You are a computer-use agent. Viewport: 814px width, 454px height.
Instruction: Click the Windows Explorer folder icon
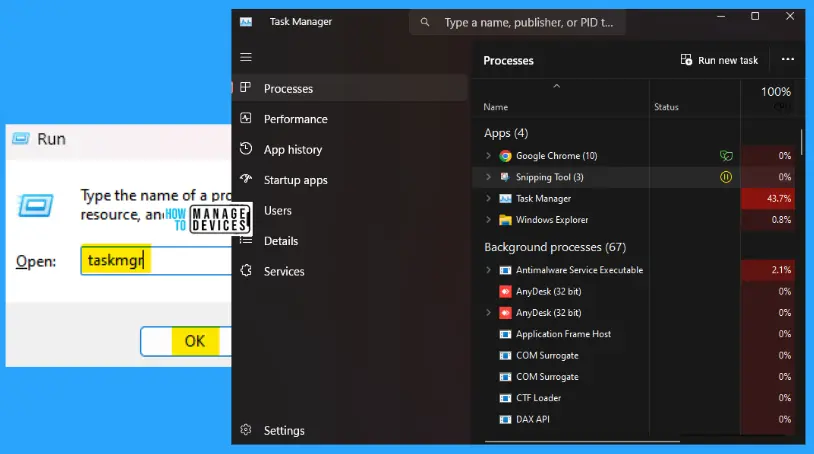[x=505, y=220]
